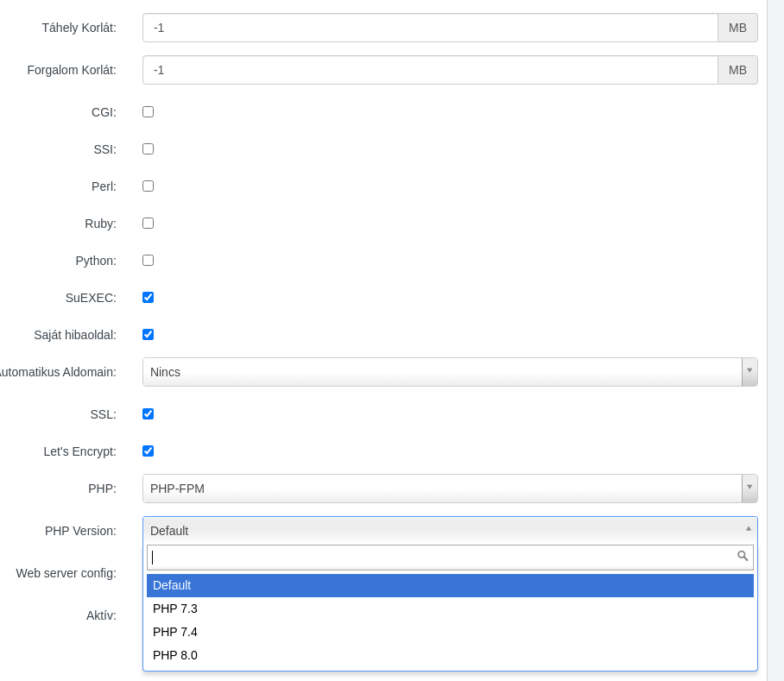Click the Aktív label
This screenshot has width=784, height=681.
pos(101,615)
